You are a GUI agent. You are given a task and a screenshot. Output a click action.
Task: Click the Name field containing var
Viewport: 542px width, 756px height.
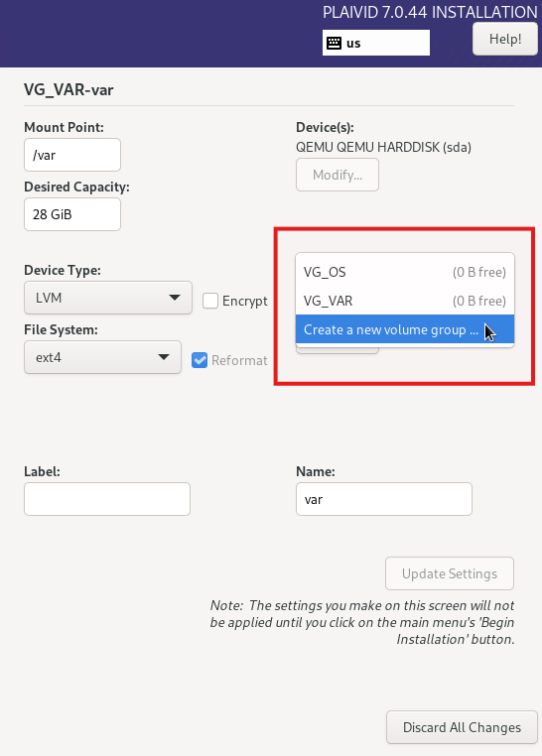(x=384, y=499)
